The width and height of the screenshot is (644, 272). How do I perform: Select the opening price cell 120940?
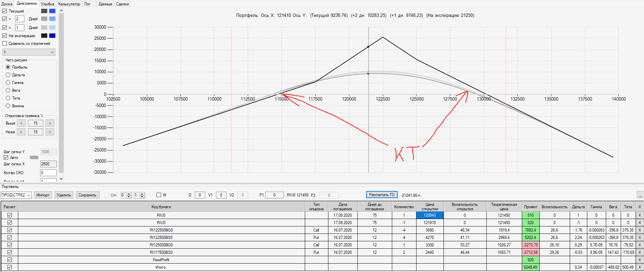pyautogui.click(x=430, y=215)
